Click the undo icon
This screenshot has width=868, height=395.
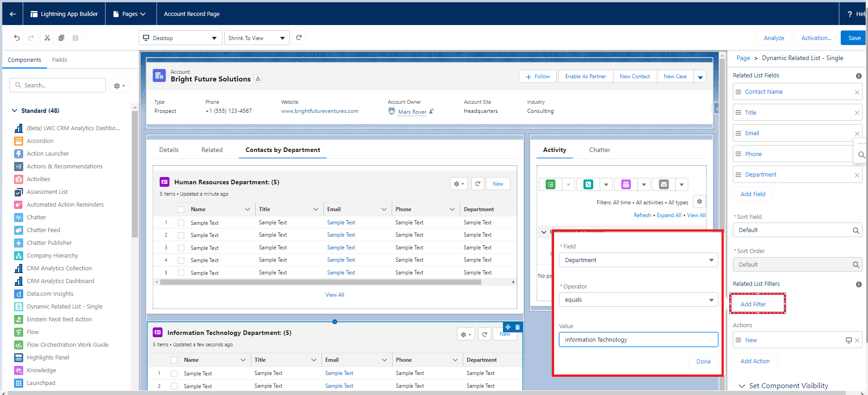click(x=17, y=38)
